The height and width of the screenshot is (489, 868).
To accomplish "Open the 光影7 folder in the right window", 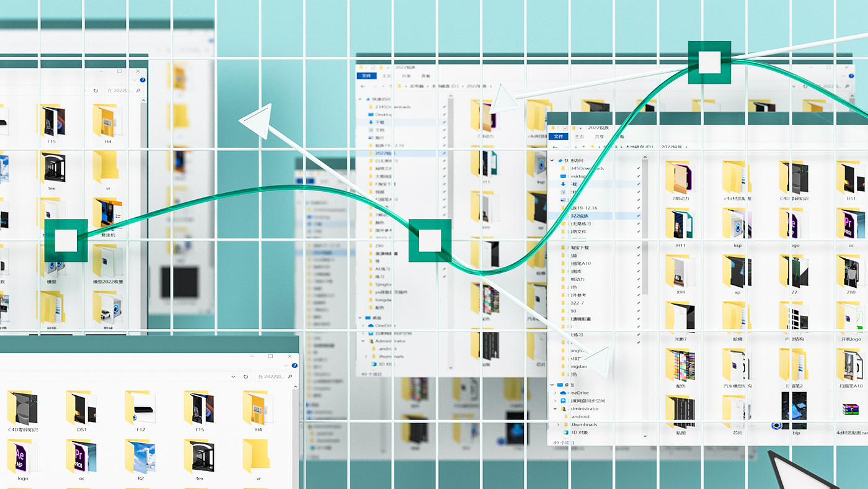I will tap(681, 321).
